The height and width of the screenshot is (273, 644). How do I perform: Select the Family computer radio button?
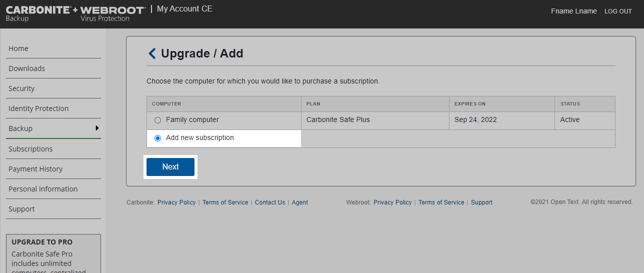coord(158,120)
